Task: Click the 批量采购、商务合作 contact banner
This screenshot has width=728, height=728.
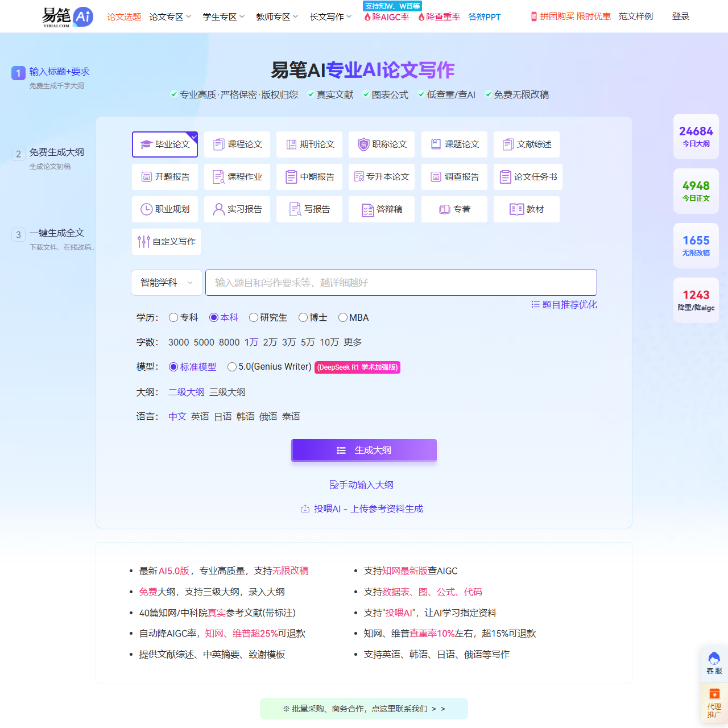Action: click(x=364, y=709)
